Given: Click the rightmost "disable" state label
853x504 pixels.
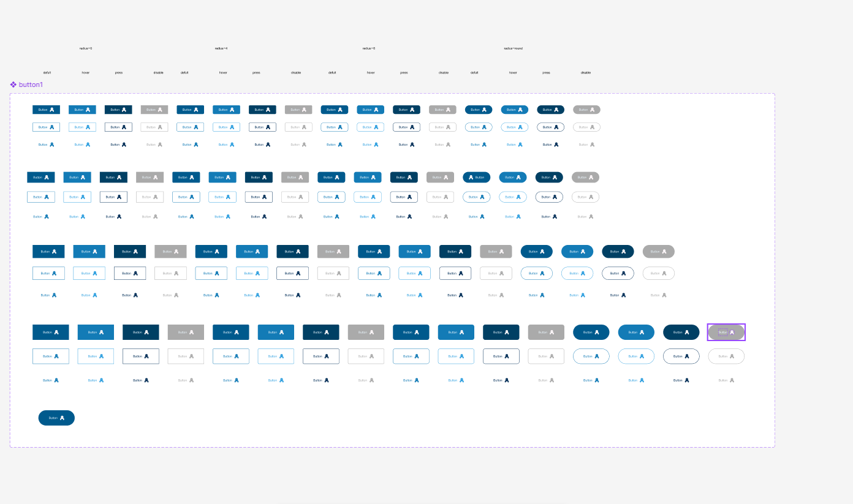Looking at the screenshot, I should click(x=586, y=73).
